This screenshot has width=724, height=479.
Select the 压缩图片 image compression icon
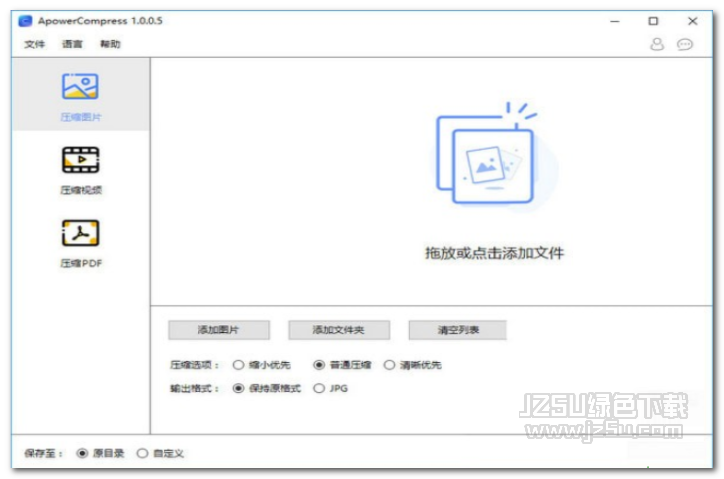click(80, 86)
